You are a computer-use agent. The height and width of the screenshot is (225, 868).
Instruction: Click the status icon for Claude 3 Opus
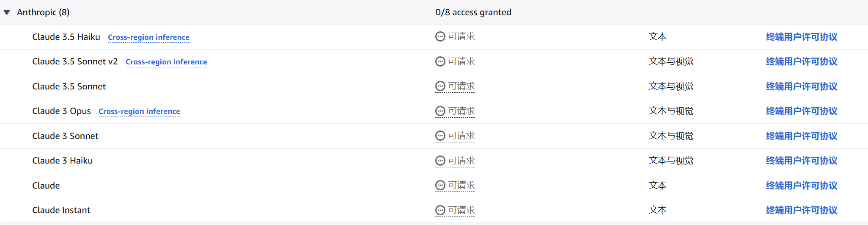point(440,111)
